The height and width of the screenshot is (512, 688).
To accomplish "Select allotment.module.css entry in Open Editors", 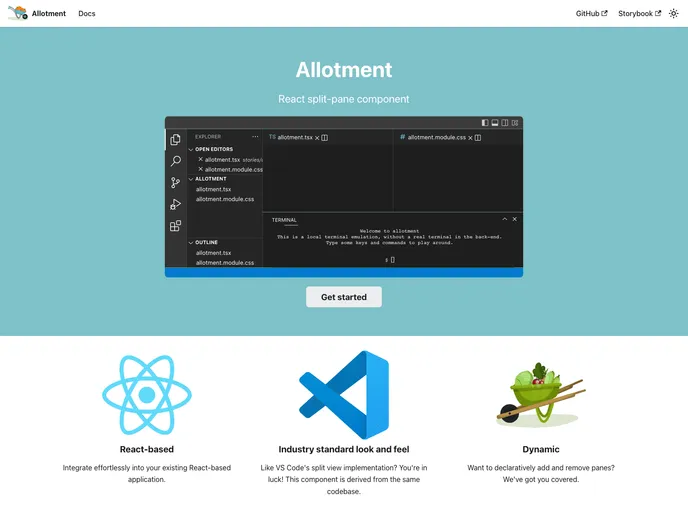I will click(x=233, y=169).
